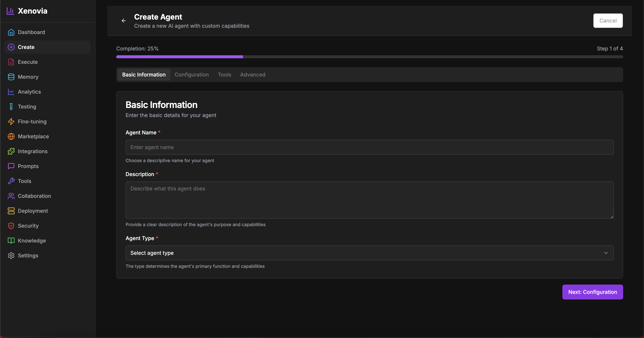
Task: Open the Dashboard from the sidebar
Action: click(31, 32)
